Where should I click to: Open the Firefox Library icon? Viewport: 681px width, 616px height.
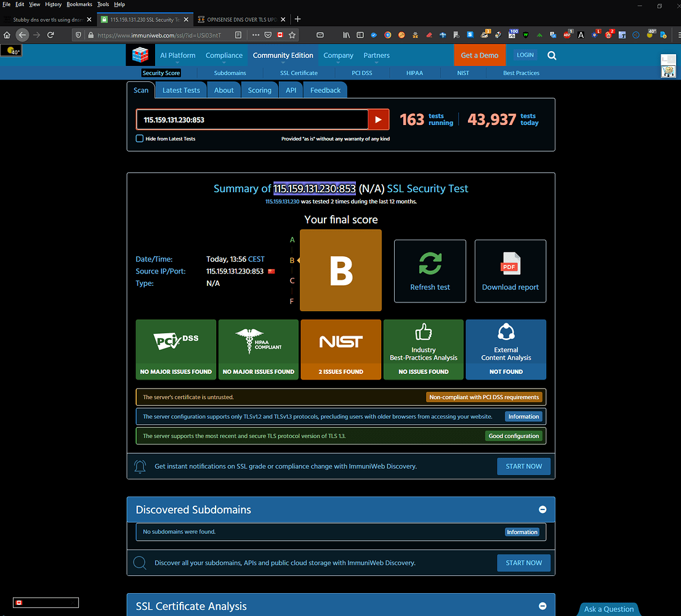click(x=346, y=35)
